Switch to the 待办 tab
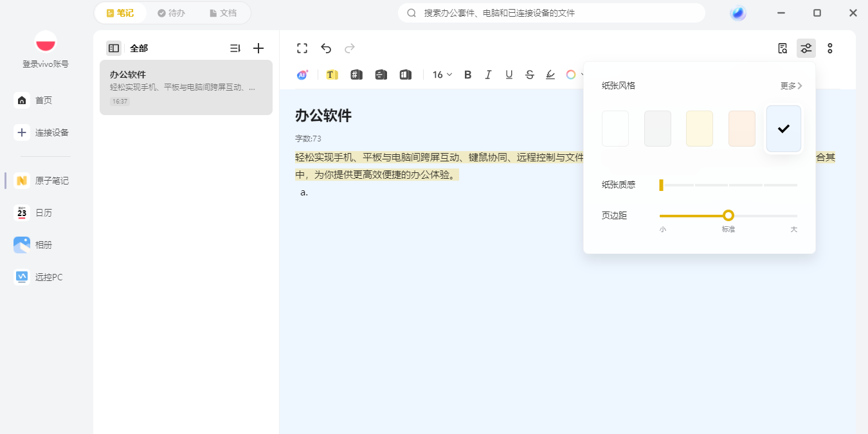This screenshot has width=868, height=434. pyautogui.click(x=172, y=13)
